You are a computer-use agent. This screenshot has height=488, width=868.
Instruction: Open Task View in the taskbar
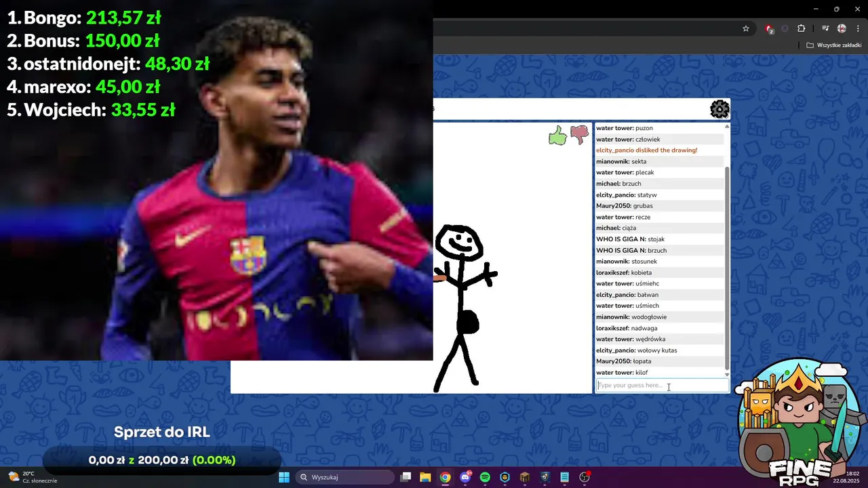click(406, 477)
